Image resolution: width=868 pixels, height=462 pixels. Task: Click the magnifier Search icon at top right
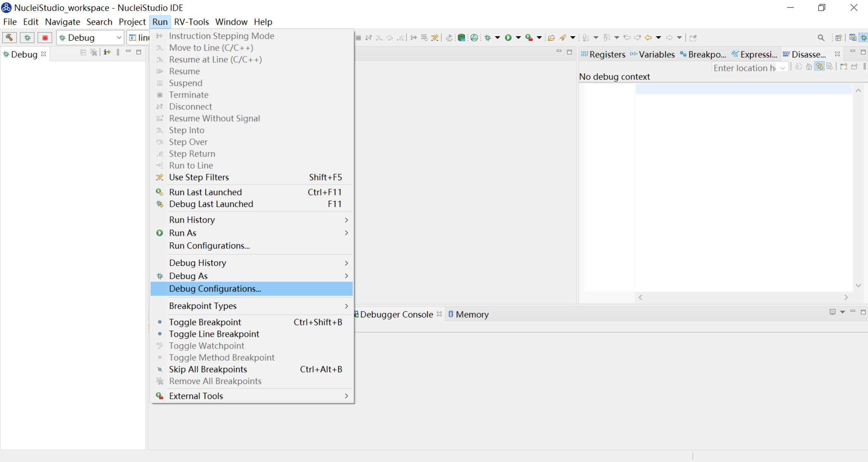(821, 38)
